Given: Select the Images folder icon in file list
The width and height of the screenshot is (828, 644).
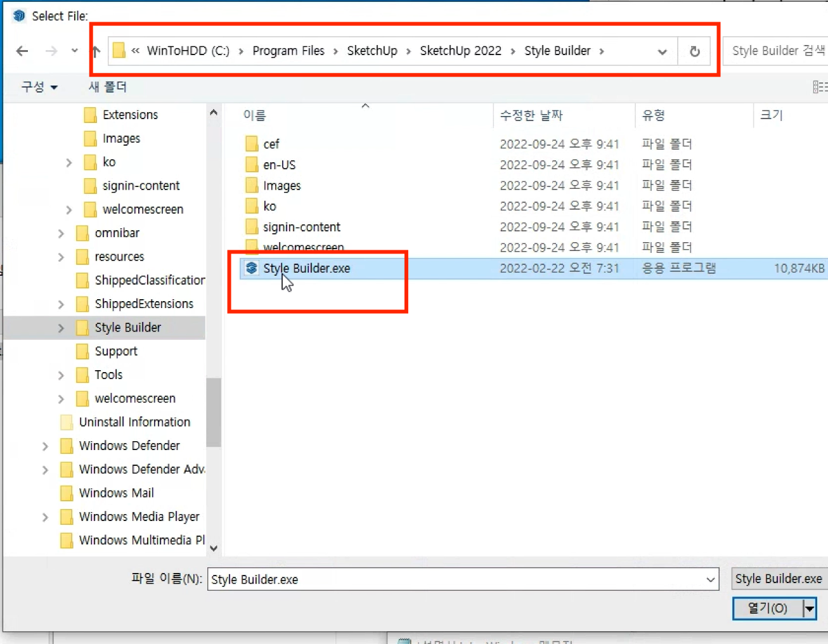Looking at the screenshot, I should pos(252,186).
